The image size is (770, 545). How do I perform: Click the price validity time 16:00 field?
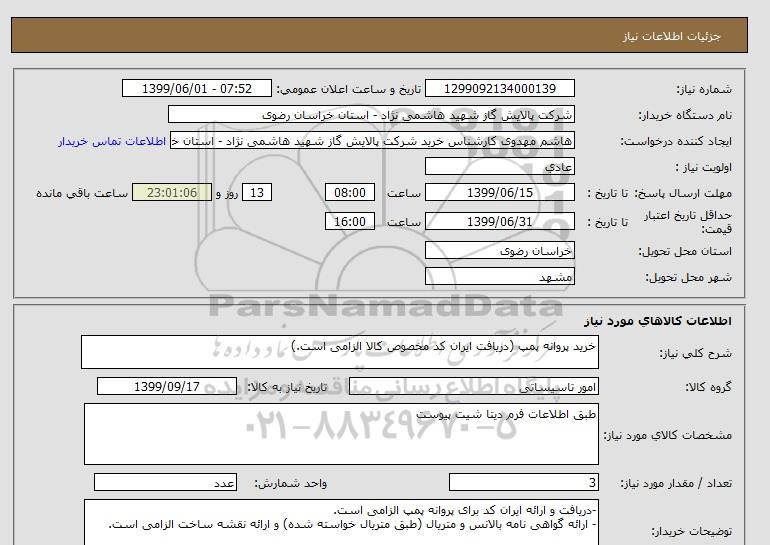(x=350, y=221)
